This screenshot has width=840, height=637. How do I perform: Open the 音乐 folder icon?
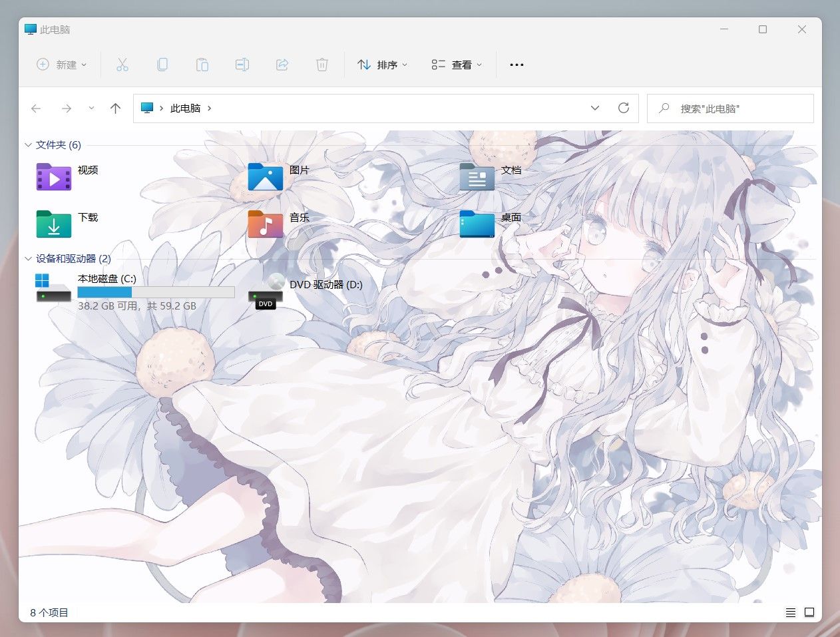click(266, 224)
